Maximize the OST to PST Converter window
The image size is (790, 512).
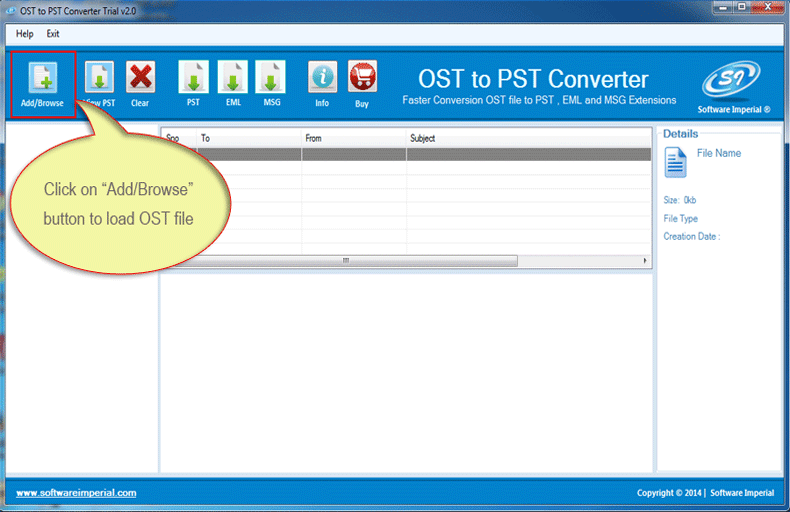click(x=742, y=7)
